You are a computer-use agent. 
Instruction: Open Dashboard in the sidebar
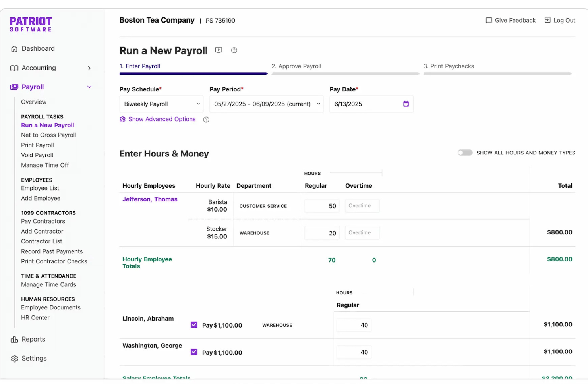(38, 48)
